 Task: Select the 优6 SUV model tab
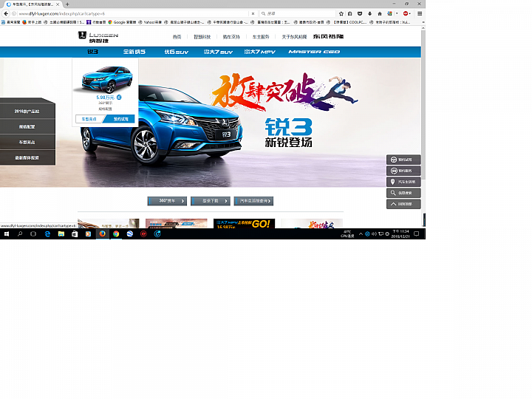pos(176,52)
